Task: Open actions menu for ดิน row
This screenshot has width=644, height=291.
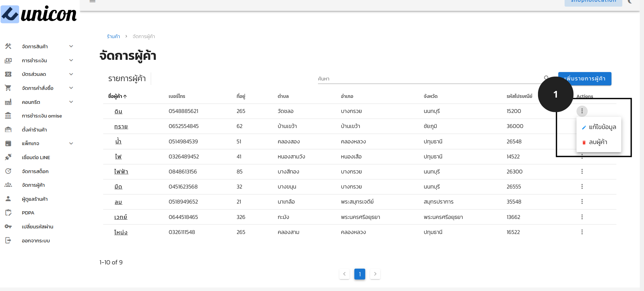Action: click(582, 111)
